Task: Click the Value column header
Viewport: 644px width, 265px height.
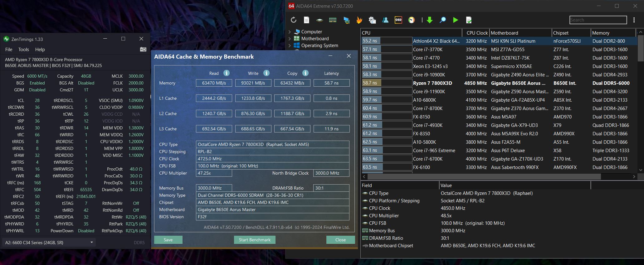Action: (515, 185)
